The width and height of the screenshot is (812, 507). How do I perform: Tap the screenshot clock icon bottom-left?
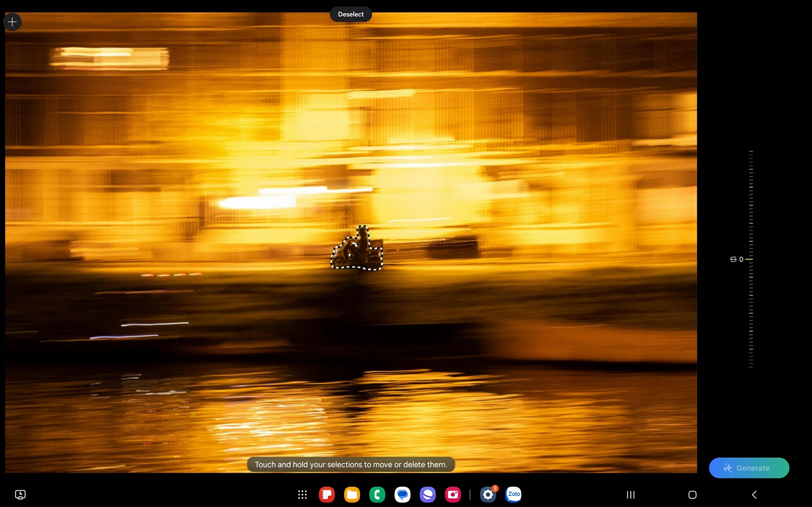click(x=20, y=494)
